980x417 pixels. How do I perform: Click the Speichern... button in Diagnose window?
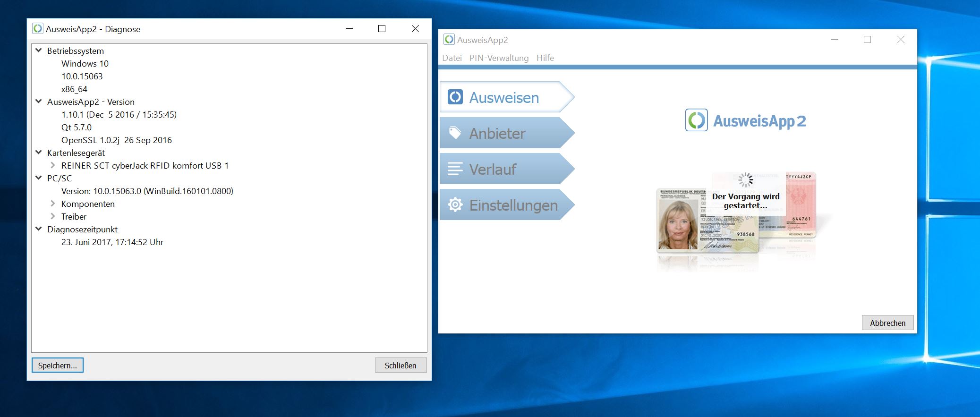pyautogui.click(x=58, y=365)
